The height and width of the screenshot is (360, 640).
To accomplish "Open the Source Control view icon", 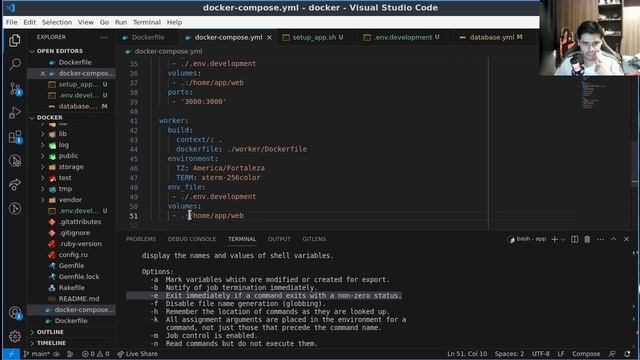I will tap(15, 88).
